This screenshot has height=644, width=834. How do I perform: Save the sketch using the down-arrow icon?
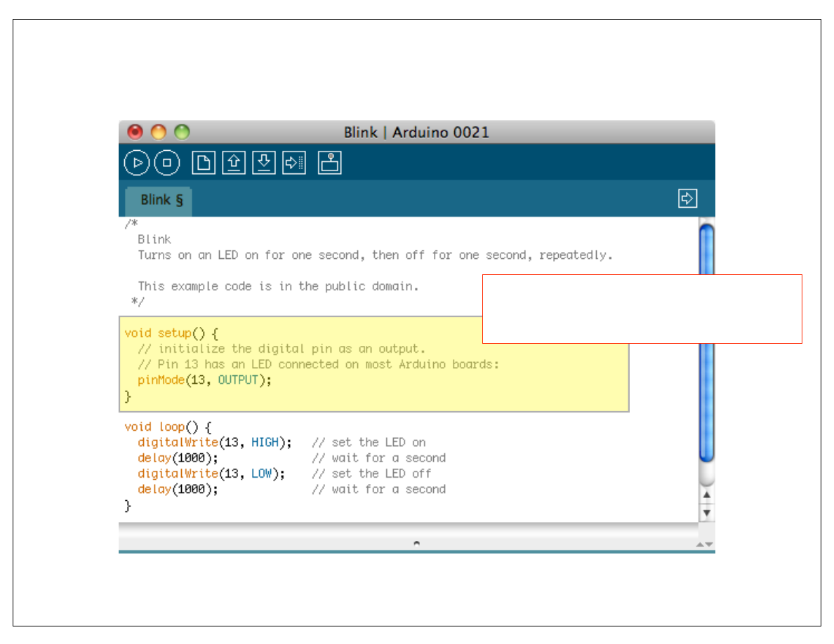pos(264,163)
